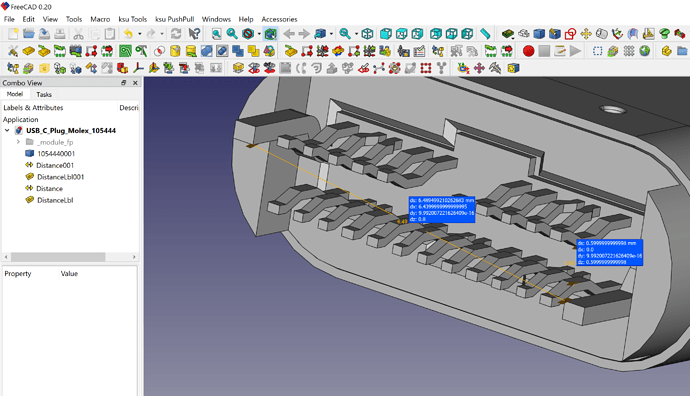Click the gray Stop macro square
The height and width of the screenshot is (396, 690).
pos(544,51)
